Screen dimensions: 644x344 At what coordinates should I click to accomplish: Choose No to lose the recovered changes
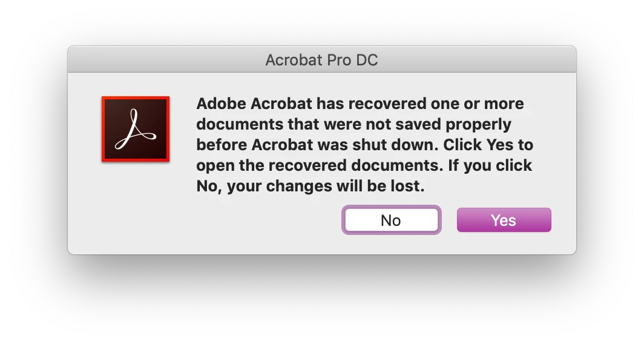[x=392, y=220]
